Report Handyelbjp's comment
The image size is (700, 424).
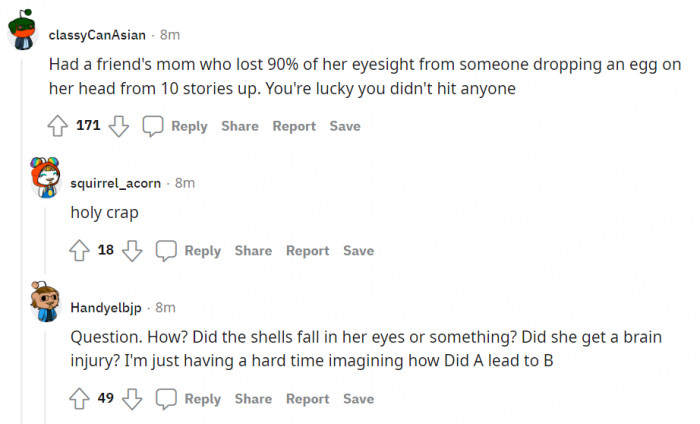[307, 399]
